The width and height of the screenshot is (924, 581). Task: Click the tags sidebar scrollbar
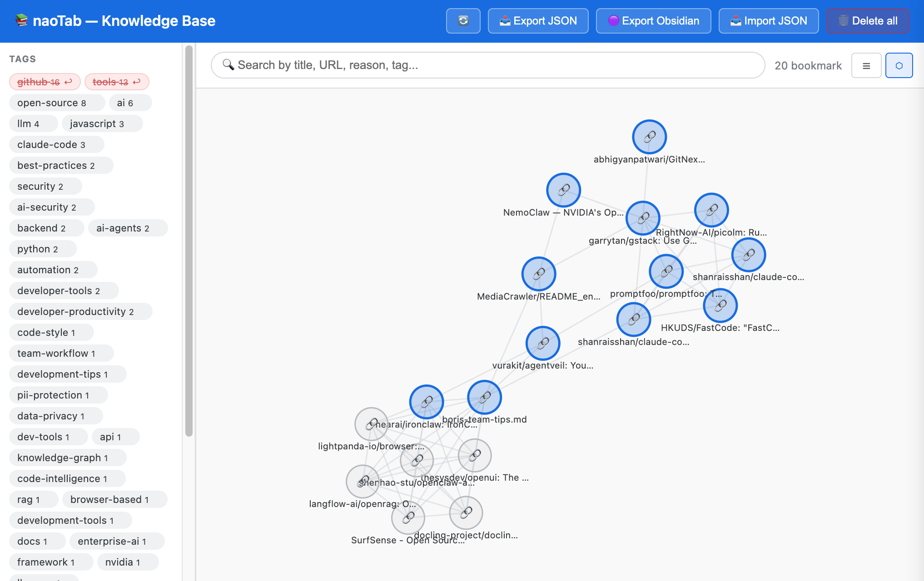[x=189, y=241]
